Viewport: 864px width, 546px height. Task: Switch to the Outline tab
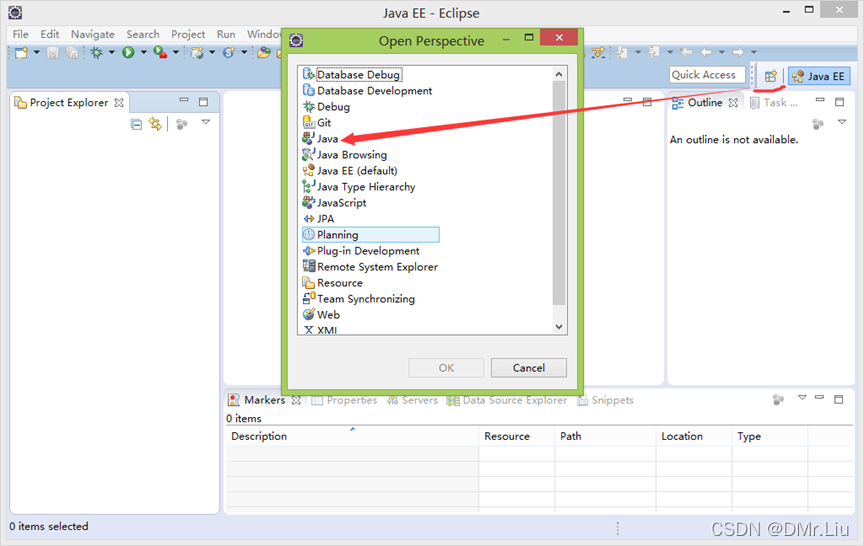[x=704, y=102]
